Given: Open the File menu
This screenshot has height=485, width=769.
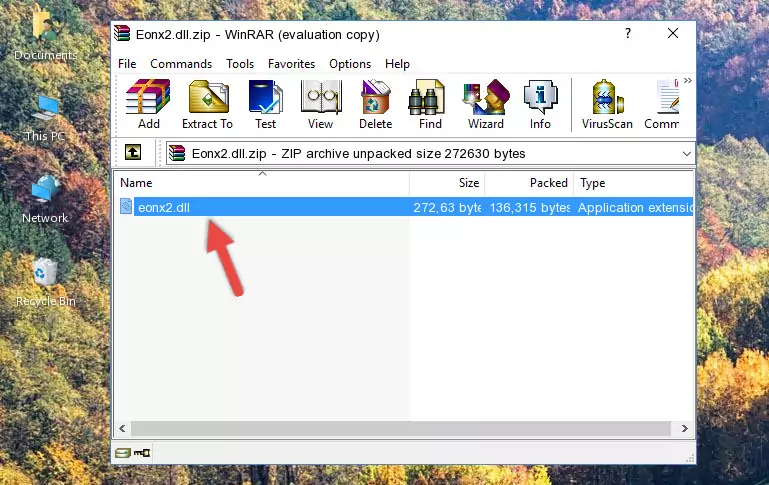Looking at the screenshot, I should 127,64.
